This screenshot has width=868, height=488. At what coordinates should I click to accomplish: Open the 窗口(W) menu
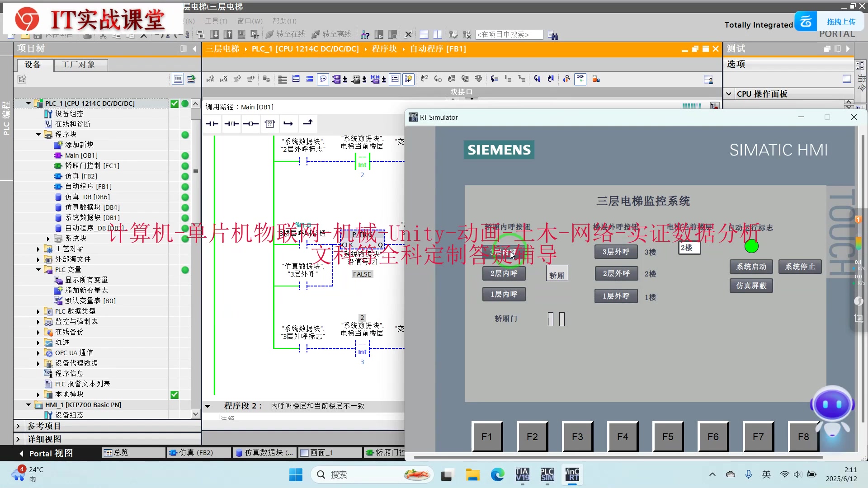click(250, 21)
